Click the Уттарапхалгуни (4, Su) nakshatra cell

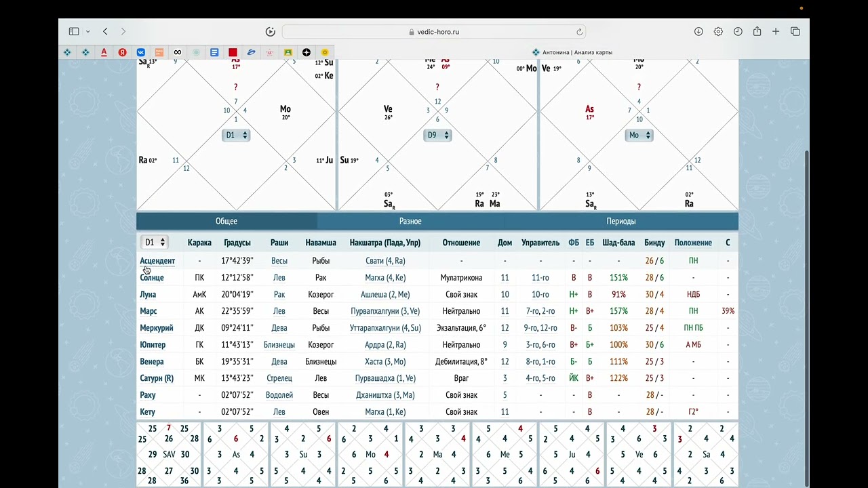coord(385,328)
